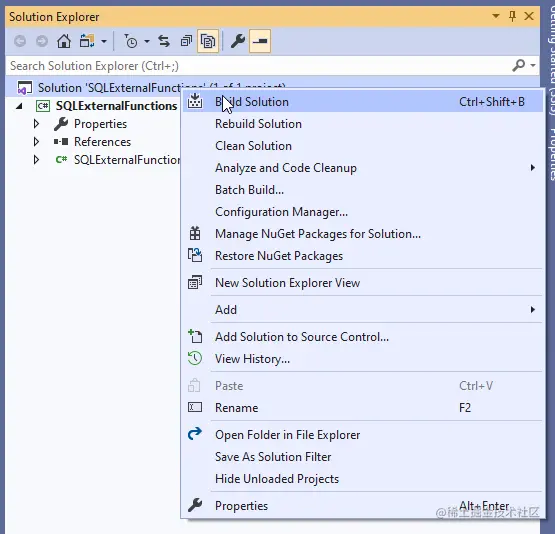555x534 pixels.
Task: Open the Pending Changes Filter dropdown arrow
Action: click(147, 42)
